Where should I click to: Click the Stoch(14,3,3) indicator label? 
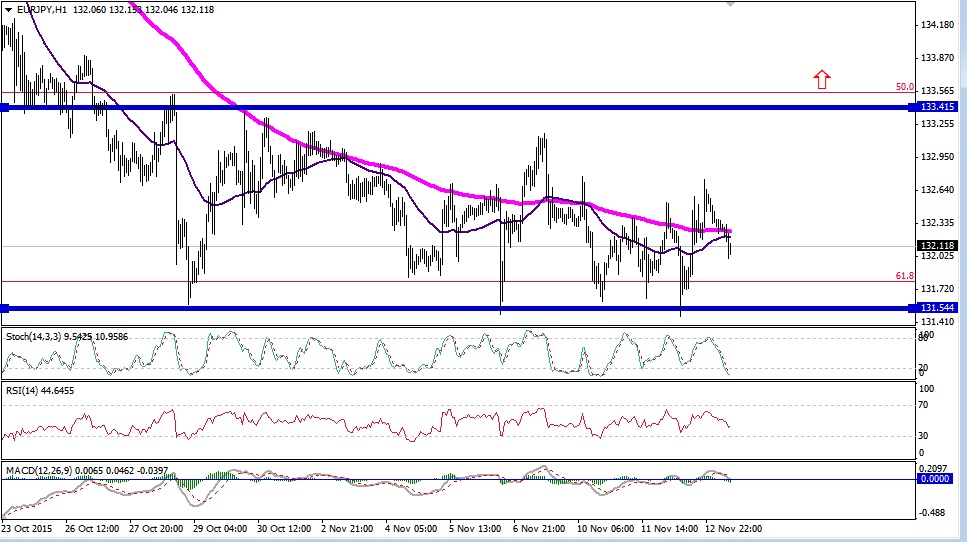[67, 337]
